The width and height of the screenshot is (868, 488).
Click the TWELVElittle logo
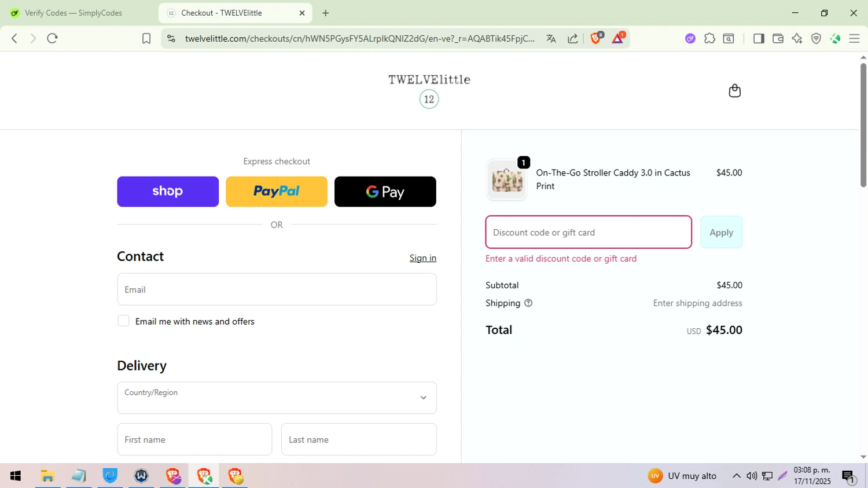[x=429, y=90]
